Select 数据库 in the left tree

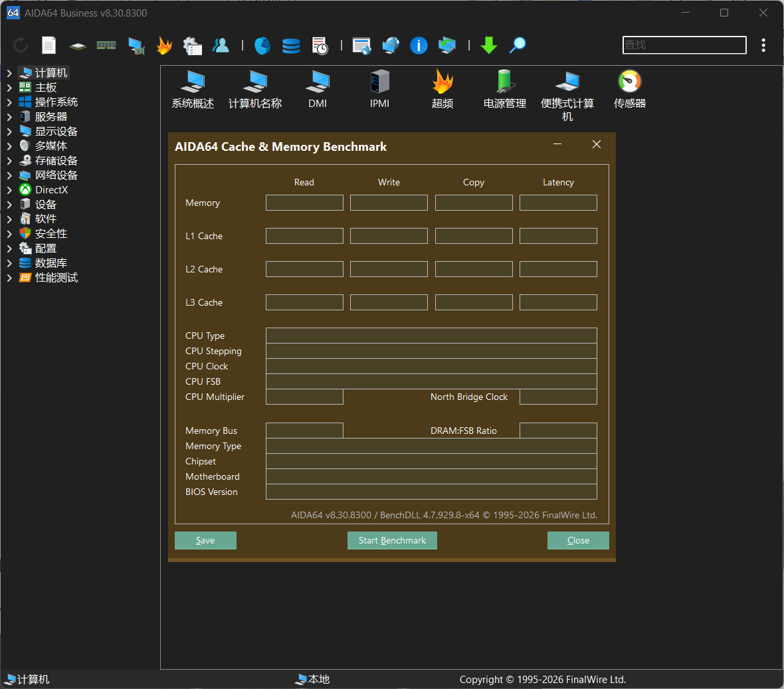[x=51, y=263]
